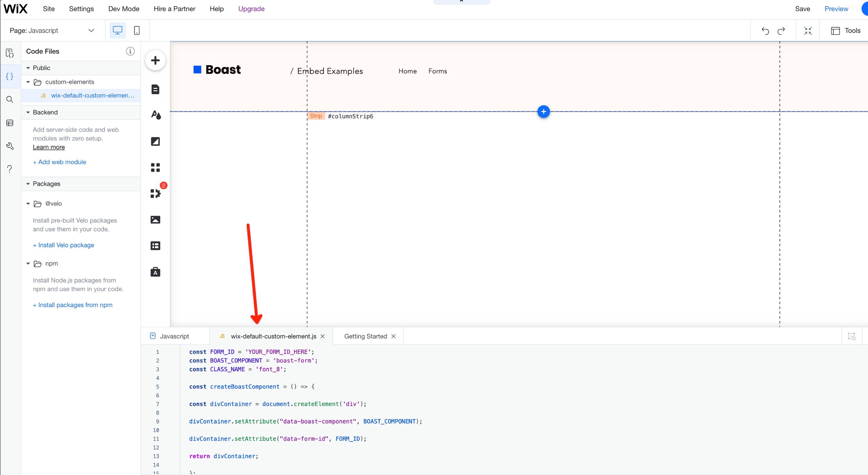Open the Media image icon
Screen dimensions: 868x475
(x=155, y=220)
